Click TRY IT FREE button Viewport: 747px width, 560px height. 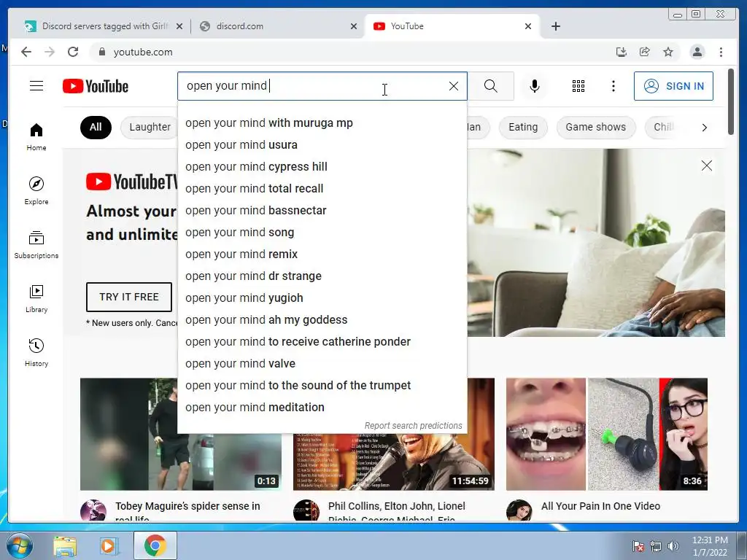[x=128, y=297]
